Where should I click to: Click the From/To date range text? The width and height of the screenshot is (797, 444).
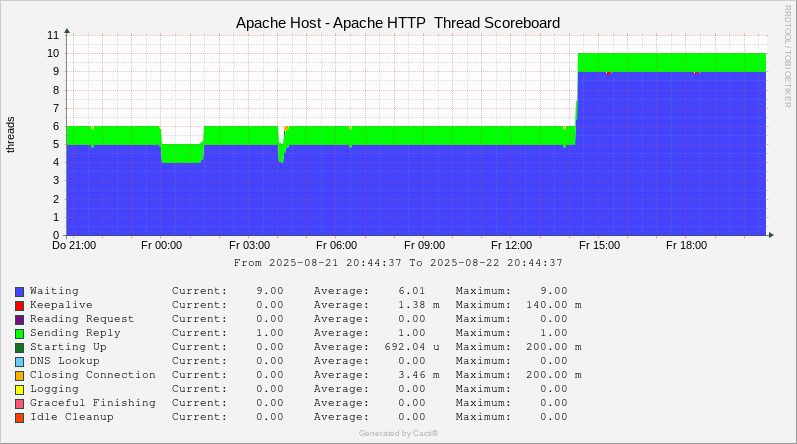(398, 263)
